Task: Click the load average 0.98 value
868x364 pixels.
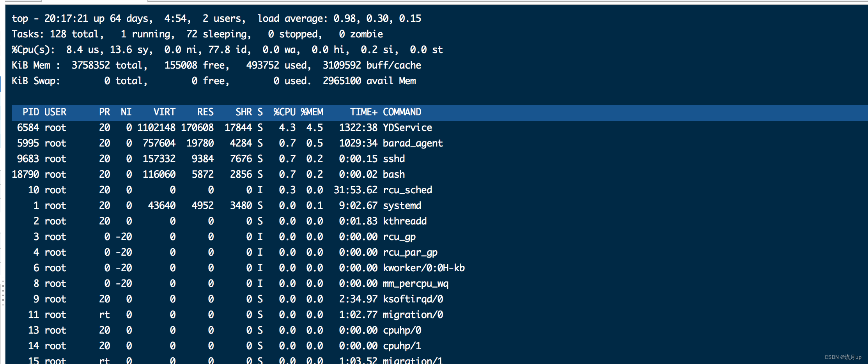Action: pyautogui.click(x=345, y=19)
